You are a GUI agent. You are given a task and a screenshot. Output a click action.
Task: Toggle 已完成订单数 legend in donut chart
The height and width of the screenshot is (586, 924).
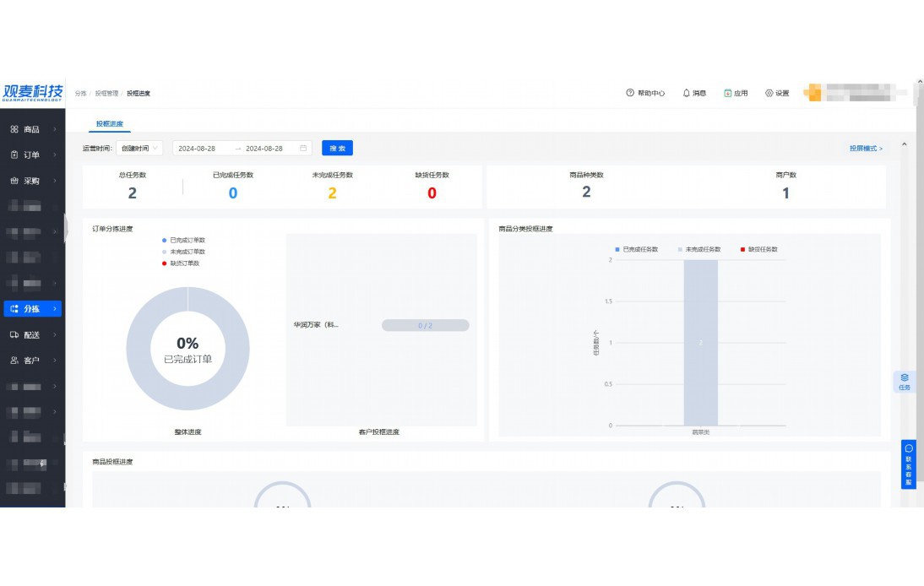point(183,240)
